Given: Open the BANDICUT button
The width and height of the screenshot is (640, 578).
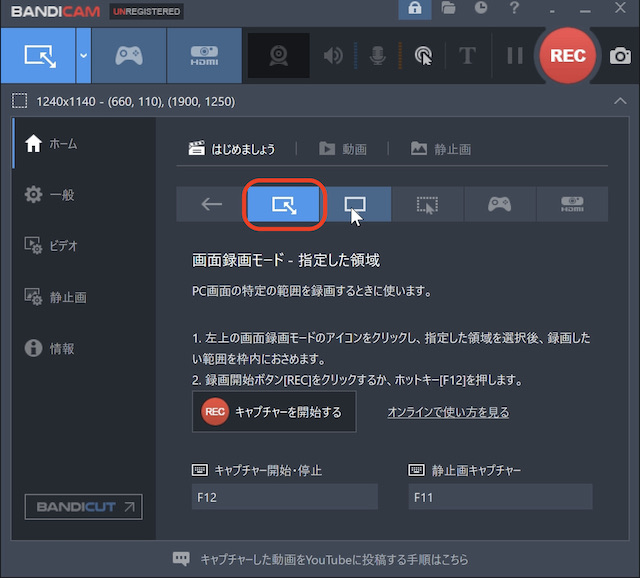Looking at the screenshot, I should 84,507.
